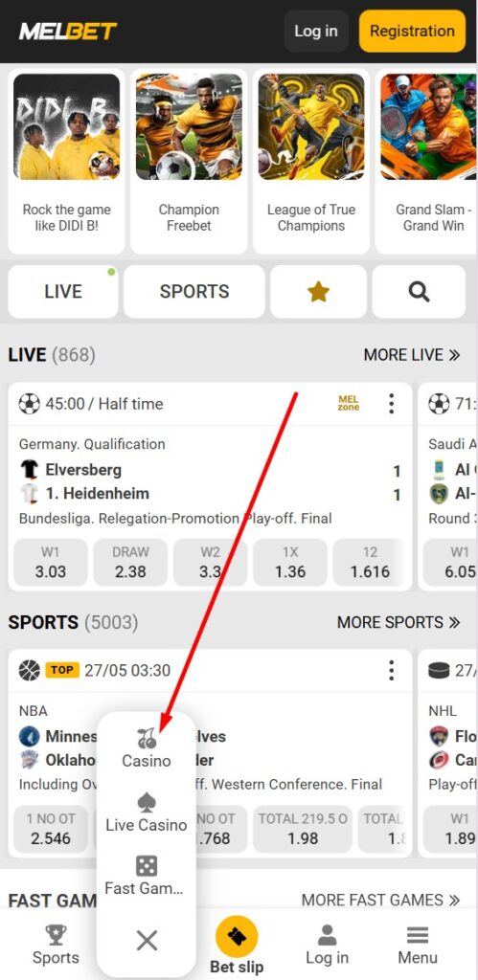Image resolution: width=478 pixels, height=980 pixels.
Task: Click the Registration button
Action: click(412, 31)
